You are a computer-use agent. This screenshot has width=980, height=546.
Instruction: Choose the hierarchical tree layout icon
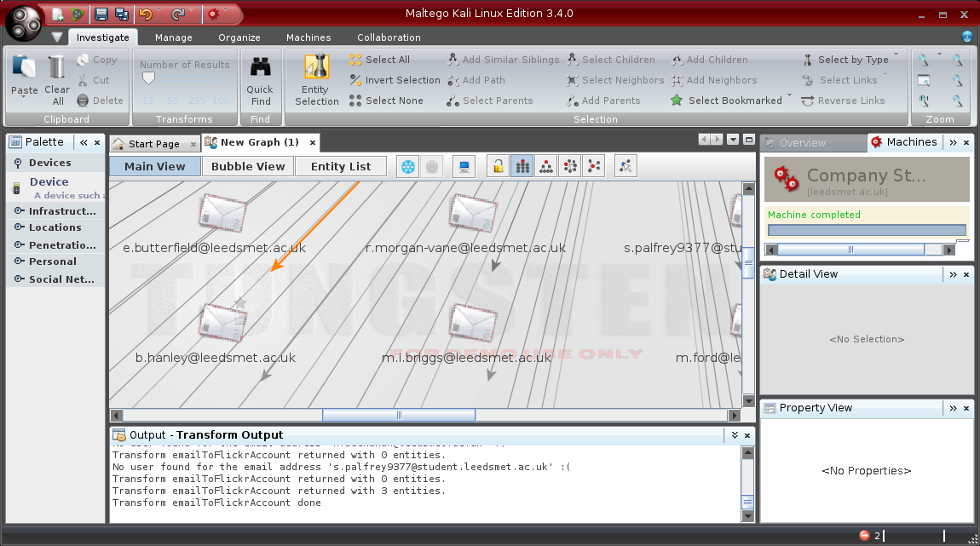click(x=546, y=167)
